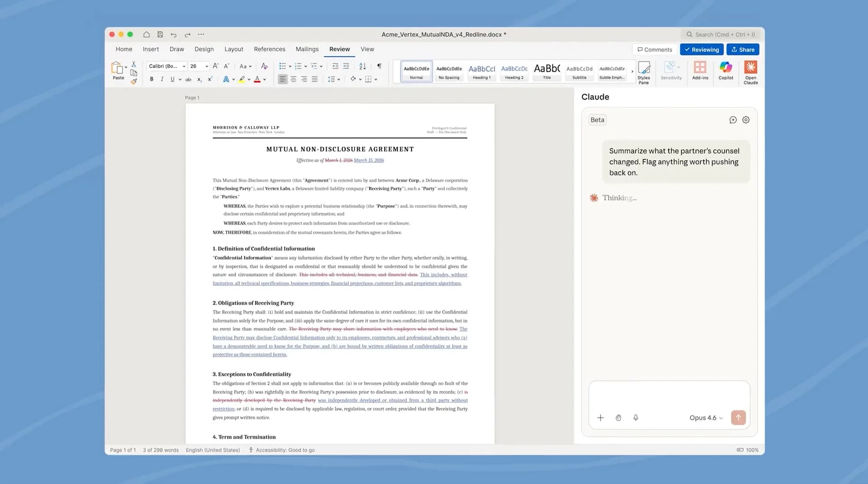Expand the Opus 4.6 model selector
Screen dimensions: 868x484
pos(705,418)
